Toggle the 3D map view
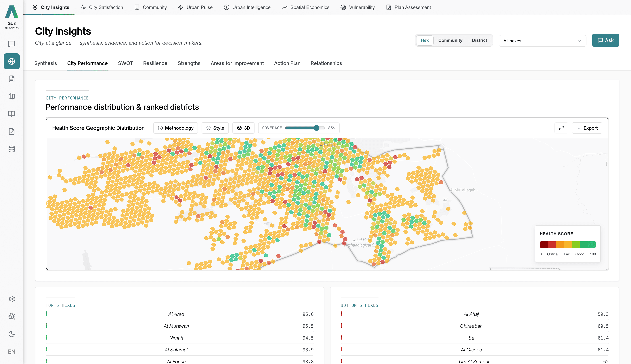The image size is (631, 364). click(243, 128)
